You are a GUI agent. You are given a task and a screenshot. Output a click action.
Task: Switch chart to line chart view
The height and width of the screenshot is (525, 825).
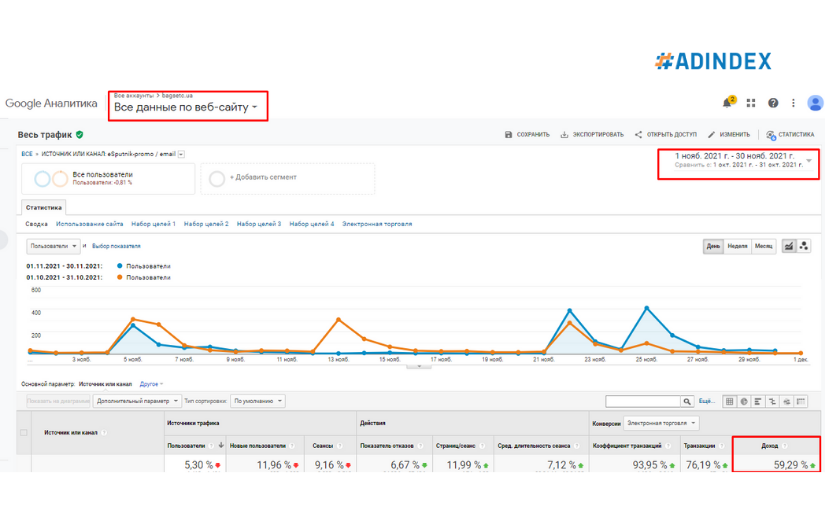pos(788,246)
